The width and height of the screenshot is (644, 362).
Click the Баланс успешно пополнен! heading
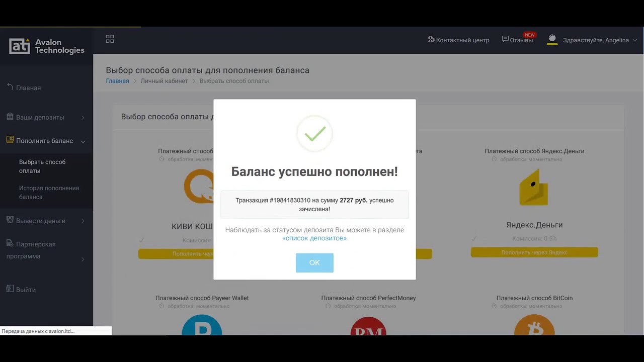(x=314, y=171)
